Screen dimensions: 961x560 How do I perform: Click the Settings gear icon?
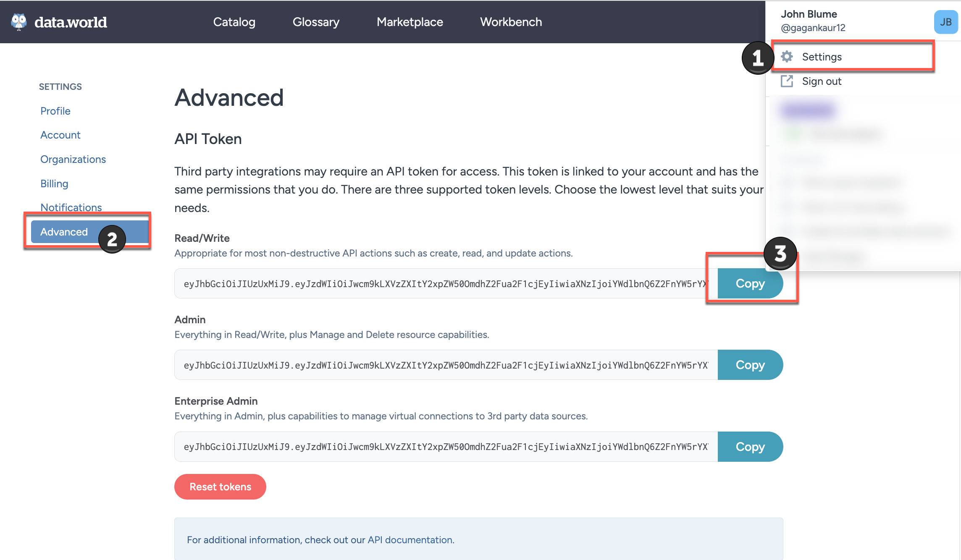788,57
